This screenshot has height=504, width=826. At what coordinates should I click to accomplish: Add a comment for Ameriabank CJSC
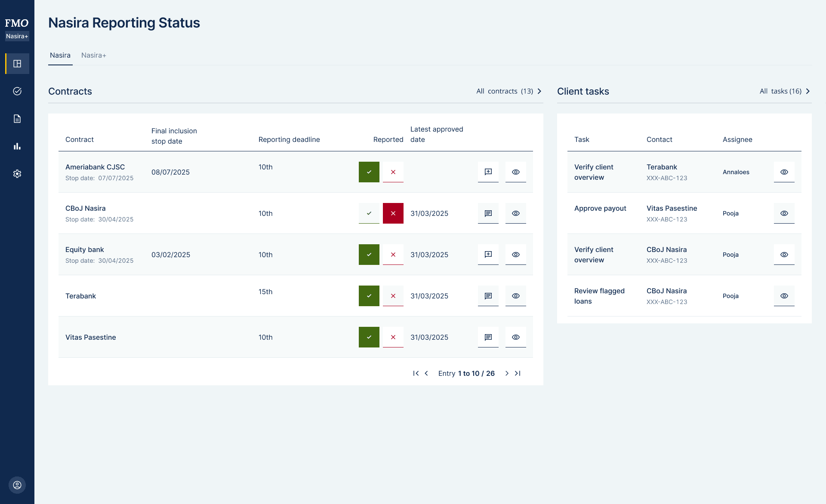(488, 172)
